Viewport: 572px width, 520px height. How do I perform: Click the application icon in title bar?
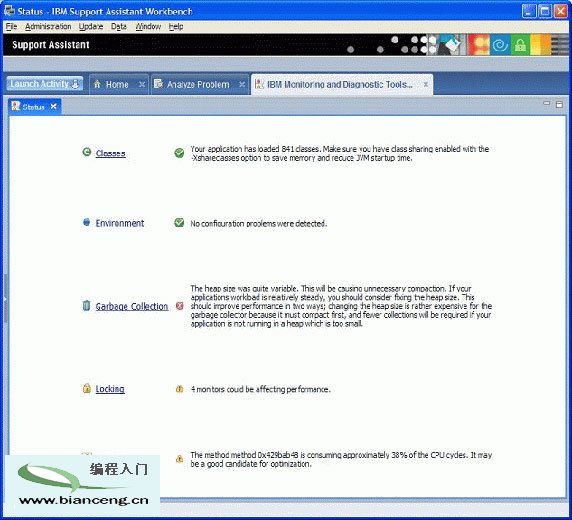coord(9,11)
